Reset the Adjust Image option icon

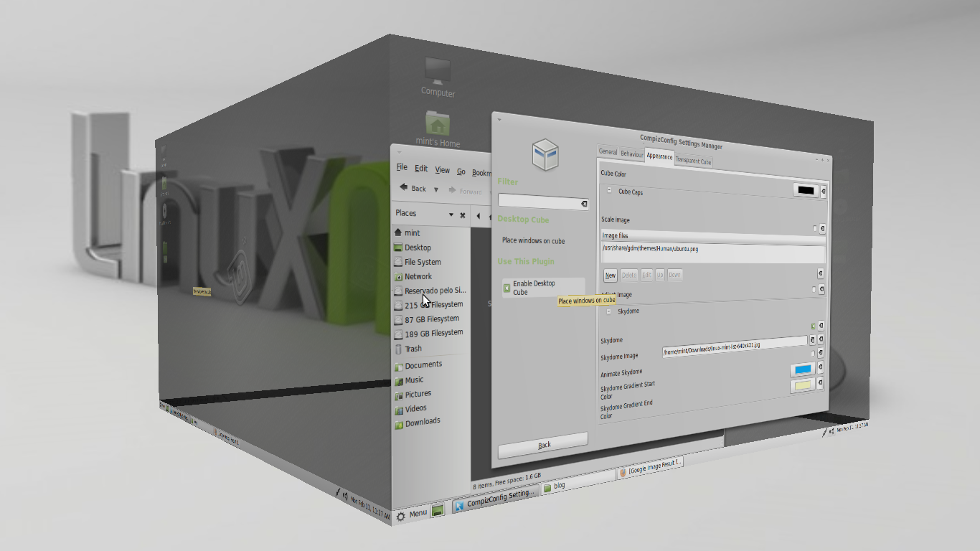821,289
